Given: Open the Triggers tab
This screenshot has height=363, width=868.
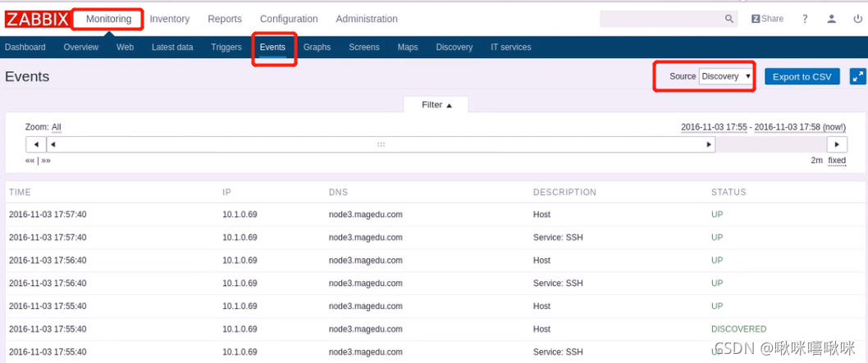Looking at the screenshot, I should tap(226, 47).
